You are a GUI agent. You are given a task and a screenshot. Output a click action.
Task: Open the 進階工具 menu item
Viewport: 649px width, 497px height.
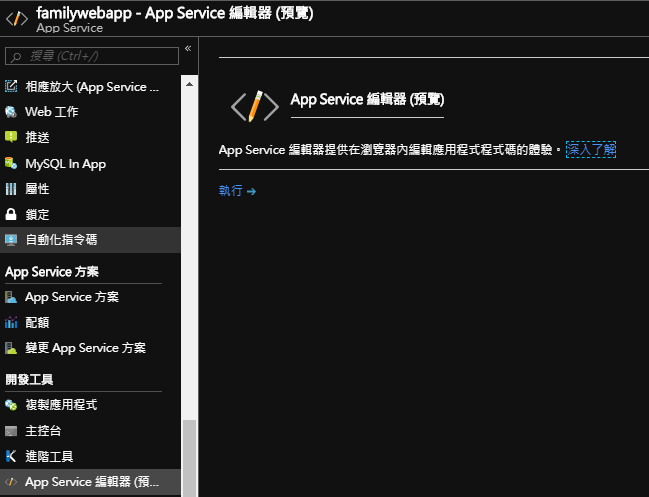pyautogui.click(x=90, y=456)
